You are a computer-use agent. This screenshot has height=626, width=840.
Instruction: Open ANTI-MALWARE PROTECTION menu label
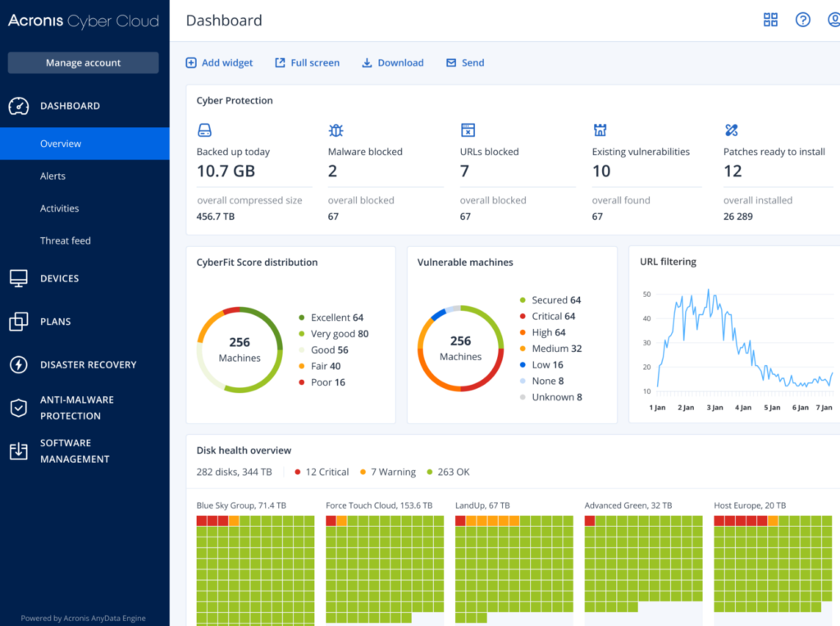click(x=76, y=408)
